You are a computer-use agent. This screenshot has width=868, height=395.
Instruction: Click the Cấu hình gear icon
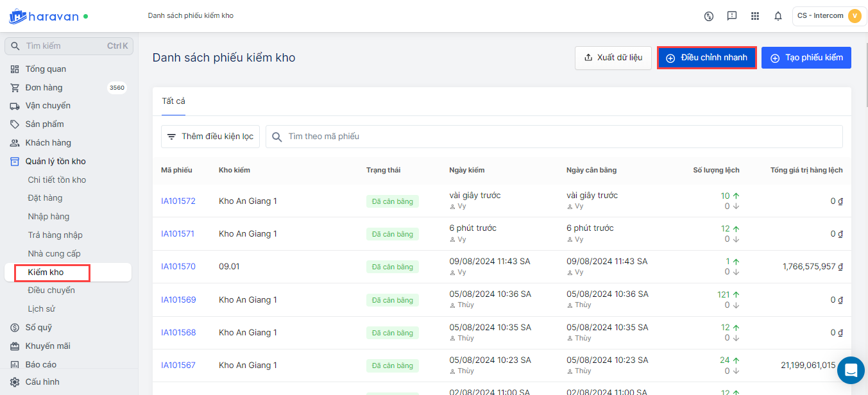pyautogui.click(x=15, y=382)
